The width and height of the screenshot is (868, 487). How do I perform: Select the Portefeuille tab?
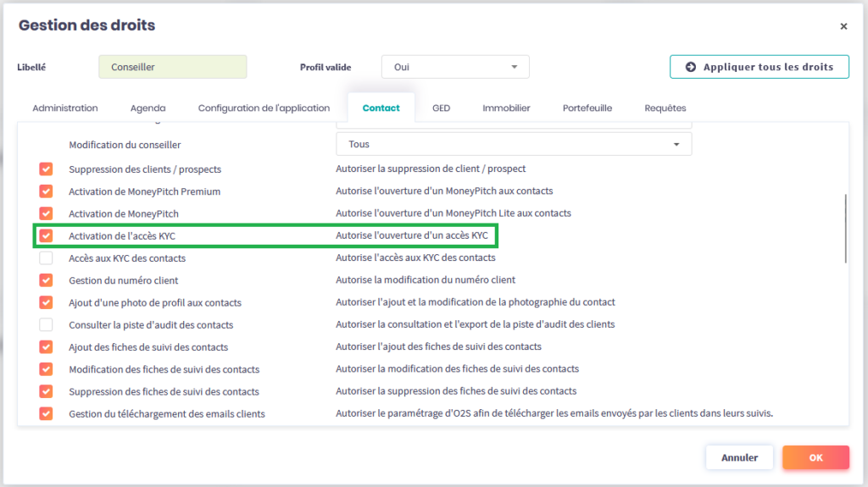[x=587, y=108]
